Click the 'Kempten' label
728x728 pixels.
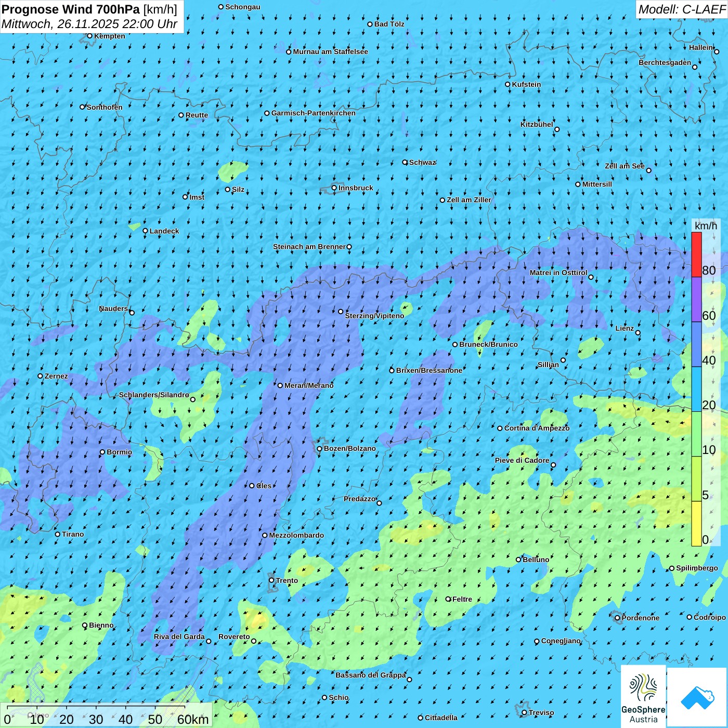pos(110,36)
